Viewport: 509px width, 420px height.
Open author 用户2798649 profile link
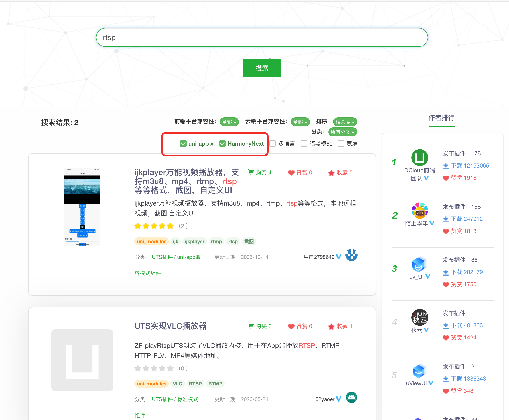pos(319,257)
